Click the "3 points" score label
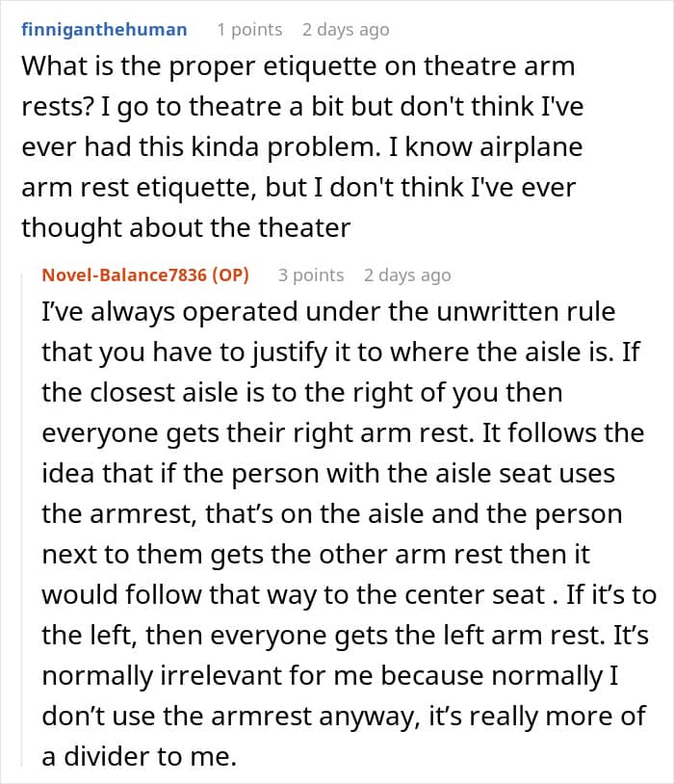 (x=311, y=274)
